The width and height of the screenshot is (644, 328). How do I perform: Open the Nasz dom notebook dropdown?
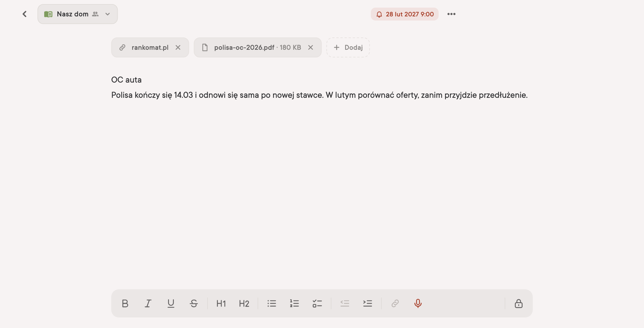click(78, 14)
